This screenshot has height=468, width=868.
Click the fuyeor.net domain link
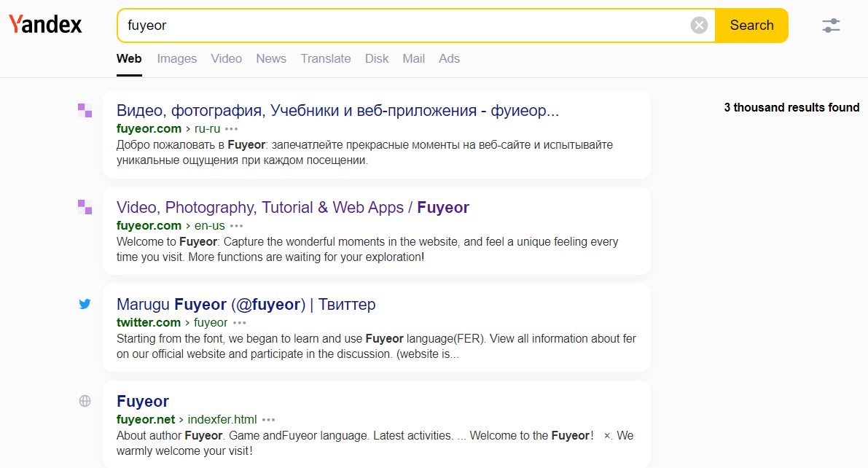(146, 419)
